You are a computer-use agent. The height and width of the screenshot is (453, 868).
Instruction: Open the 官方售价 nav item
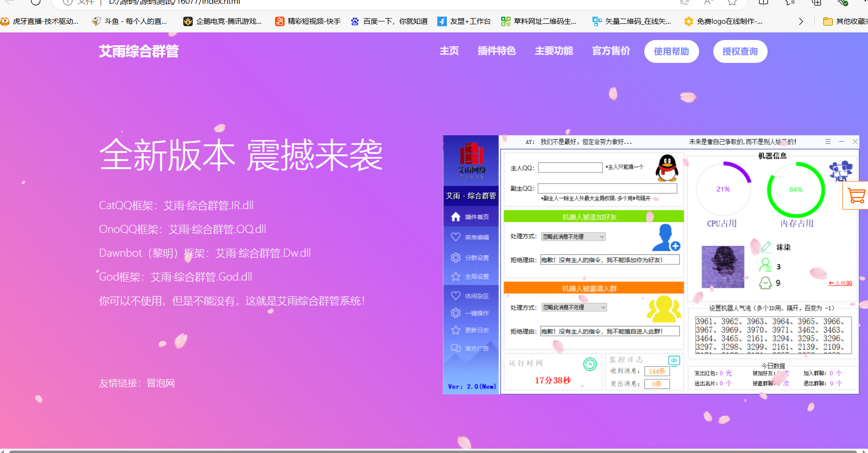611,51
